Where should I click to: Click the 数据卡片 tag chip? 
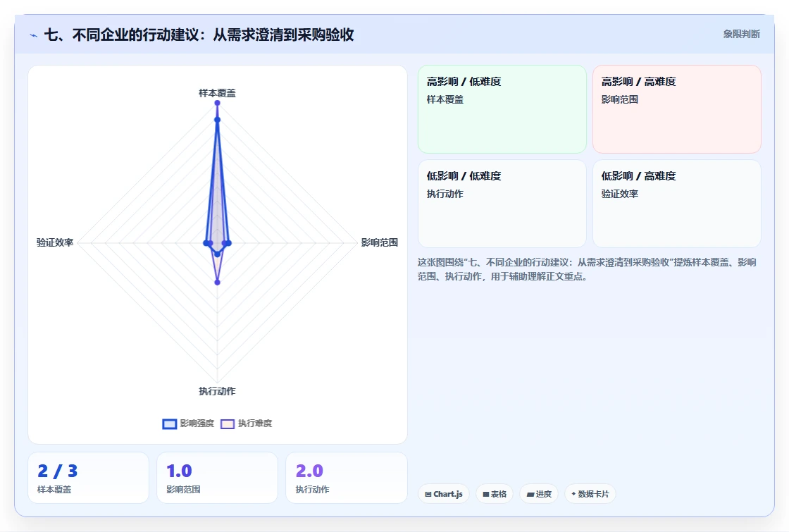point(590,494)
